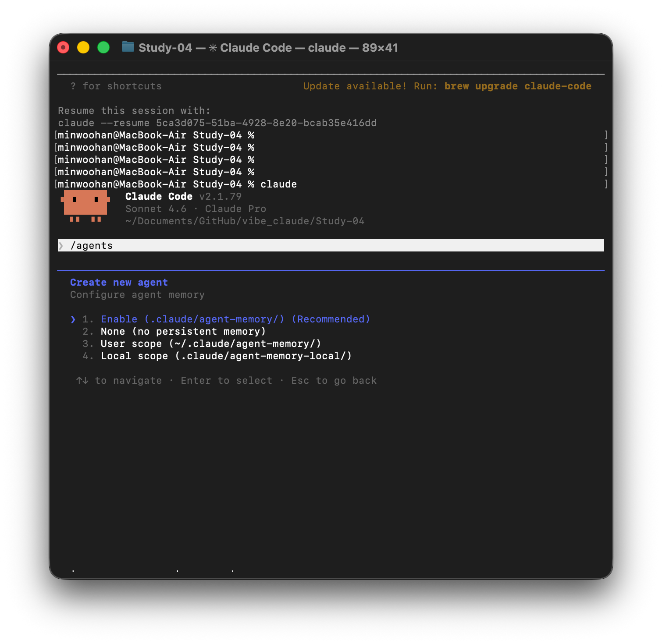Close the terminal window with the red button
The width and height of the screenshot is (662, 644).
[63, 47]
